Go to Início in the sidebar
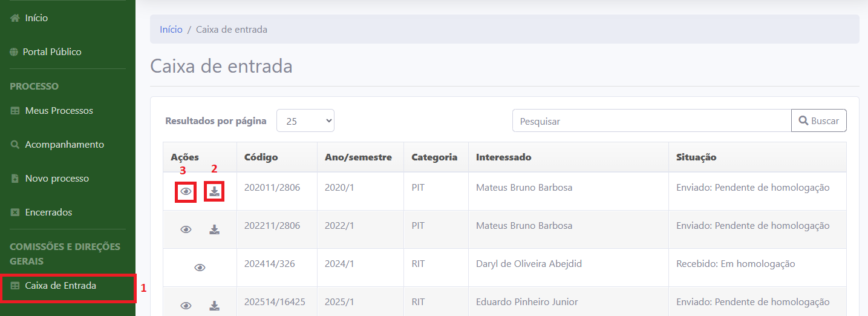The image size is (868, 316). 36,18
